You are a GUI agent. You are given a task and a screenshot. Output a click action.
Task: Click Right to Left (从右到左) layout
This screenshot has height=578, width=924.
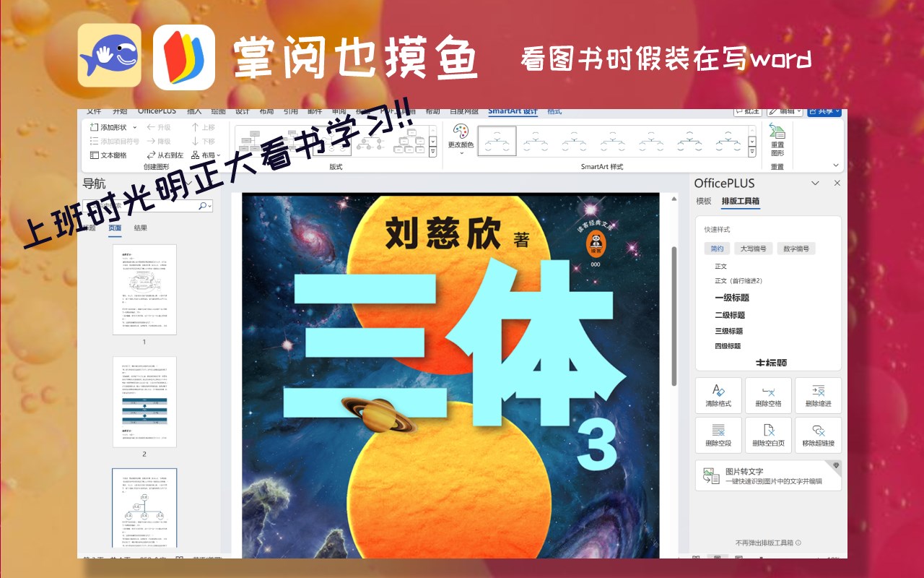(165, 155)
